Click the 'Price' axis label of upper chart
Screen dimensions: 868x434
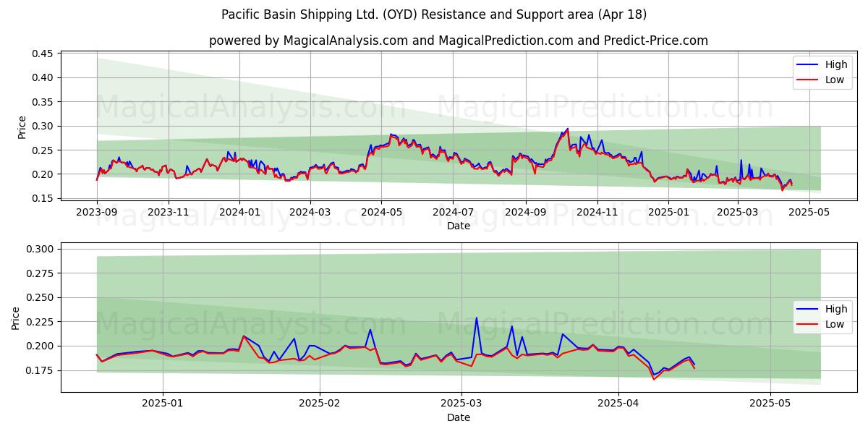[x=22, y=127]
